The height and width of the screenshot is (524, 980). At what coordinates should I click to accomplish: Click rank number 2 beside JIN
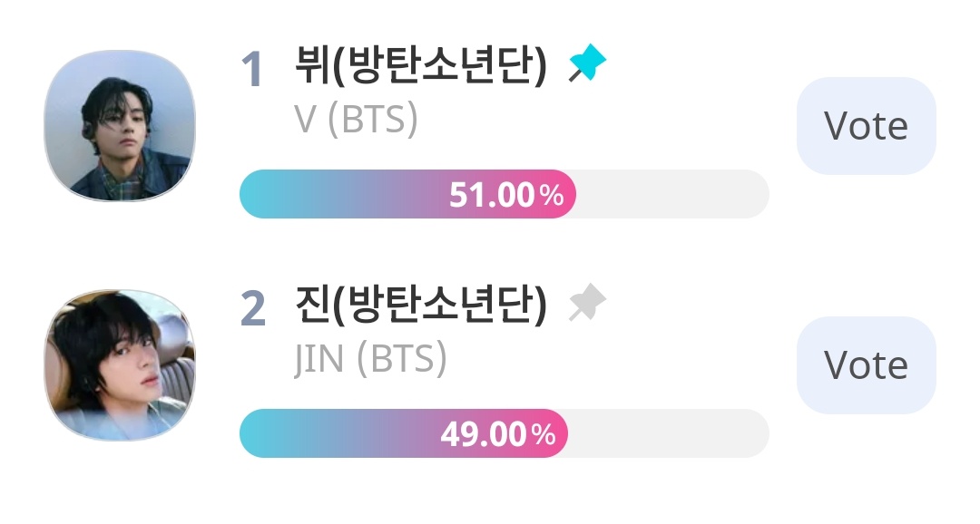(253, 308)
